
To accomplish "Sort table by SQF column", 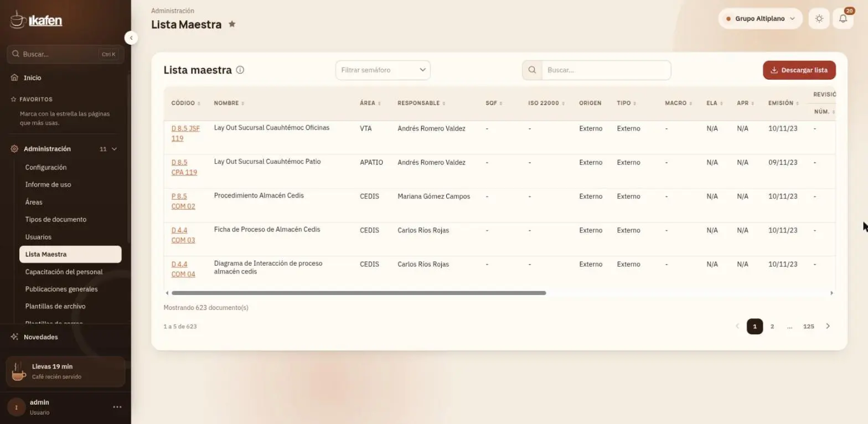I will click(x=494, y=103).
